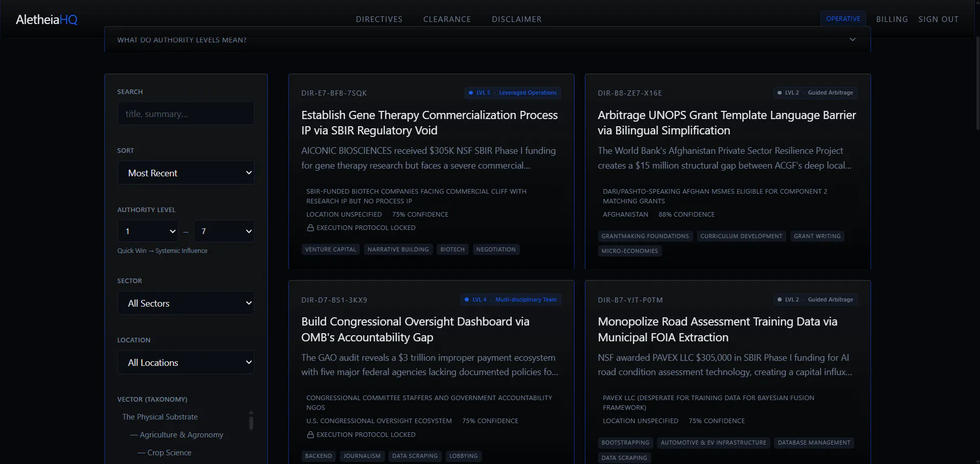Click the Biotech tag

point(452,249)
